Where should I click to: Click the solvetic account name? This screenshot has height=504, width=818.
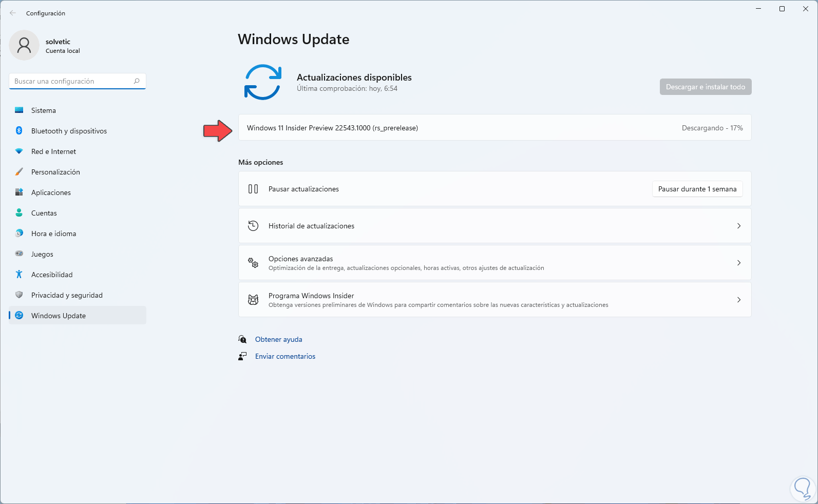click(58, 42)
